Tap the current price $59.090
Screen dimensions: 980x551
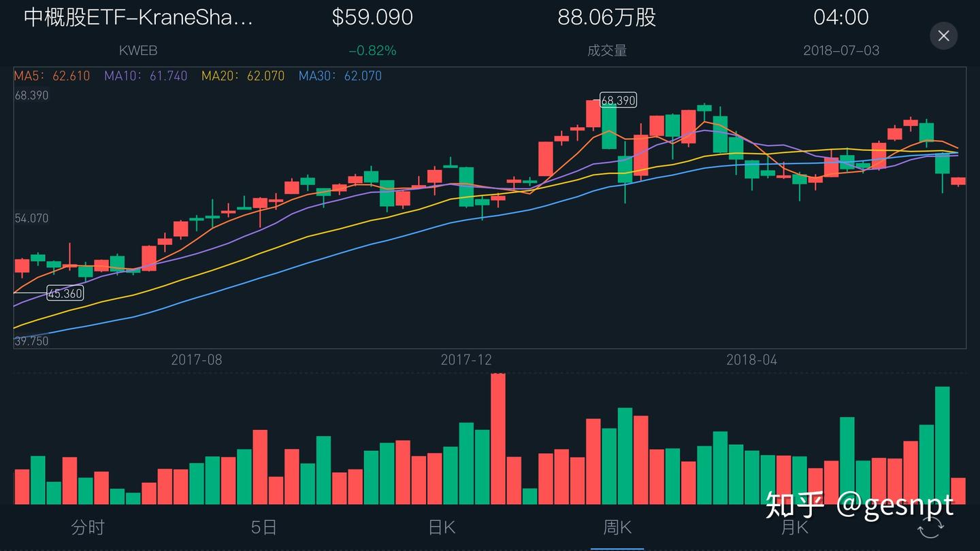pos(372,17)
